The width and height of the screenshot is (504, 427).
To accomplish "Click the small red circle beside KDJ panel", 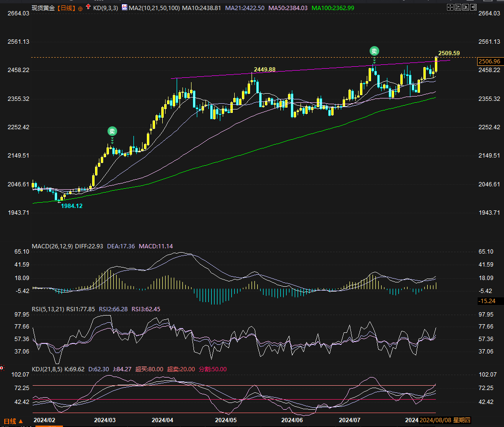I will pos(2,369).
